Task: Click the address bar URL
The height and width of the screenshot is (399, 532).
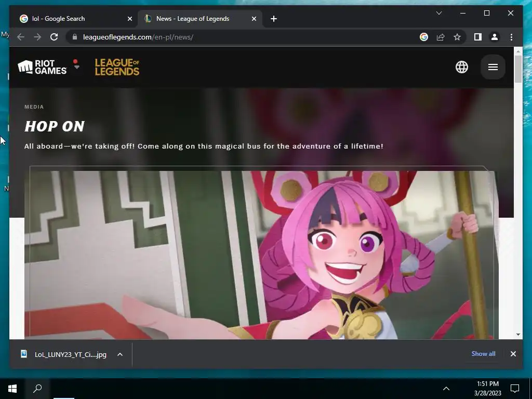Action: click(138, 37)
